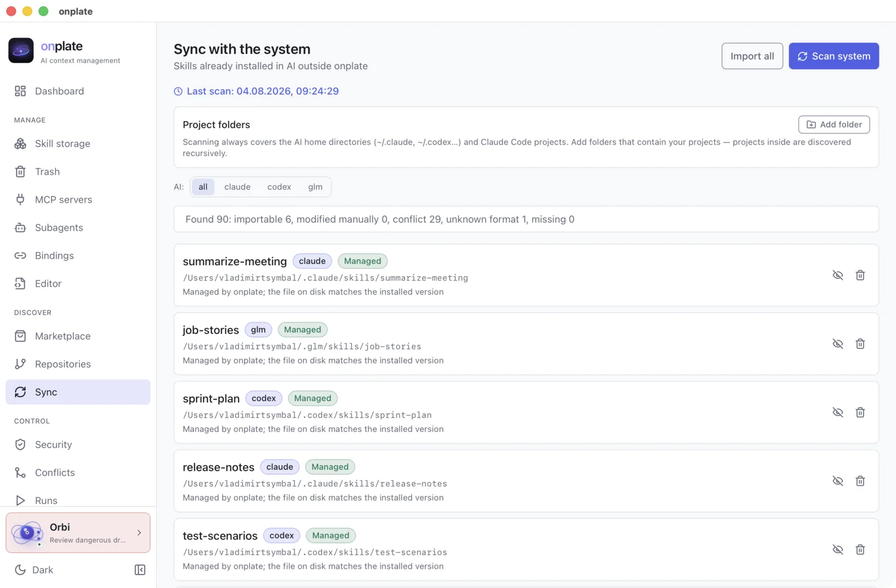
Task: Click the clock icon by Last scan
Action: pos(178,91)
